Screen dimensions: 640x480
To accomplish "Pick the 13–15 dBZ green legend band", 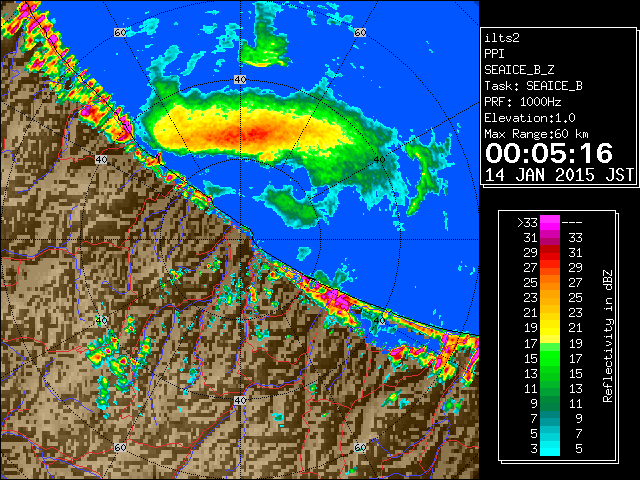I will pos(550,373).
